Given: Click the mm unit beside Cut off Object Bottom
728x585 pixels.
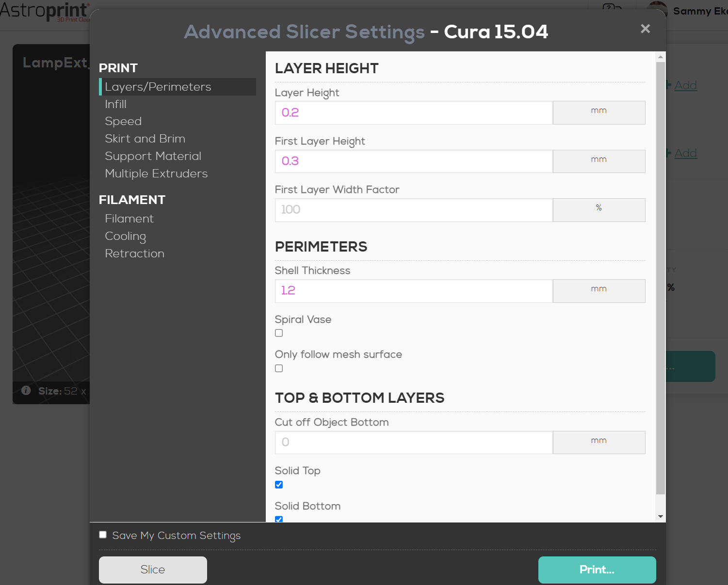Looking at the screenshot, I should click(x=599, y=443).
